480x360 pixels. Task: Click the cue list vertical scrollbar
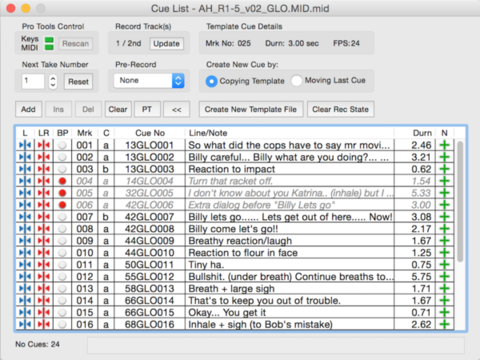[460, 201]
